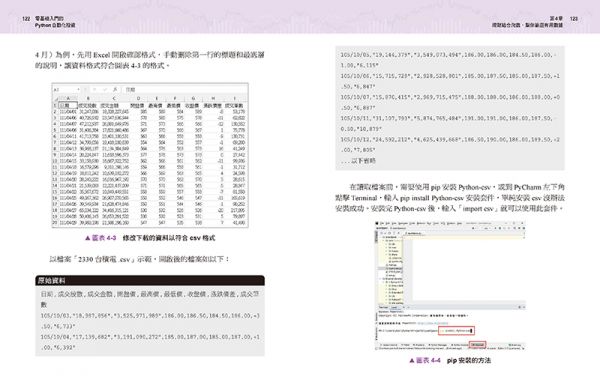
Task: Open terminal panel settings gear icon
Action: coord(519,307)
